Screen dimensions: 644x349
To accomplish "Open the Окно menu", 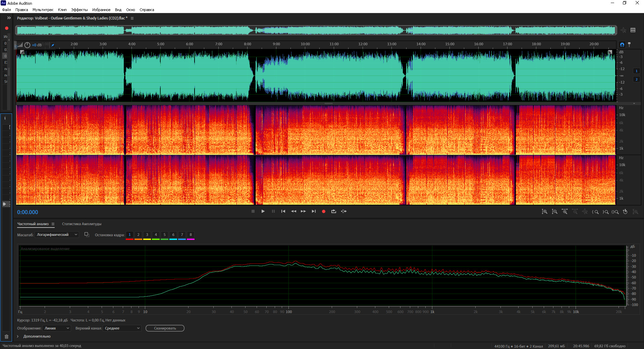I will coord(130,10).
